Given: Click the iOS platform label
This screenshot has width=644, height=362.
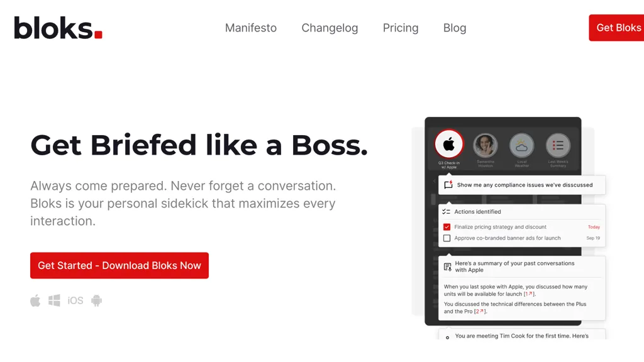Looking at the screenshot, I should click(x=75, y=300).
